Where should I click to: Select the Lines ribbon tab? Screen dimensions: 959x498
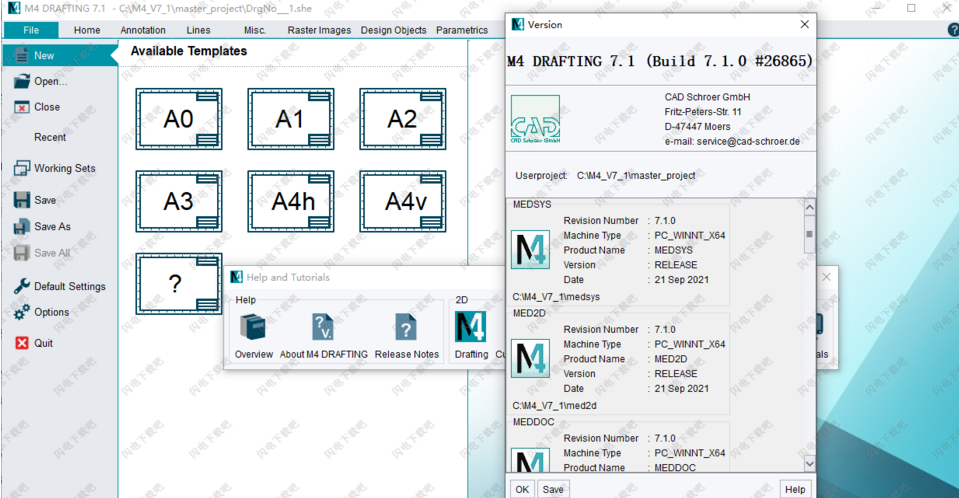[198, 30]
